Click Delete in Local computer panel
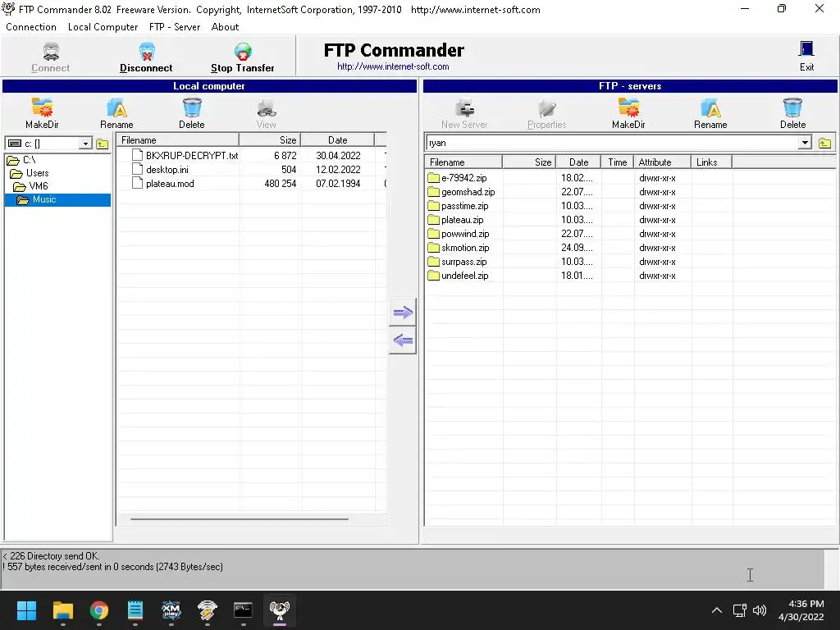 pyautogui.click(x=192, y=113)
